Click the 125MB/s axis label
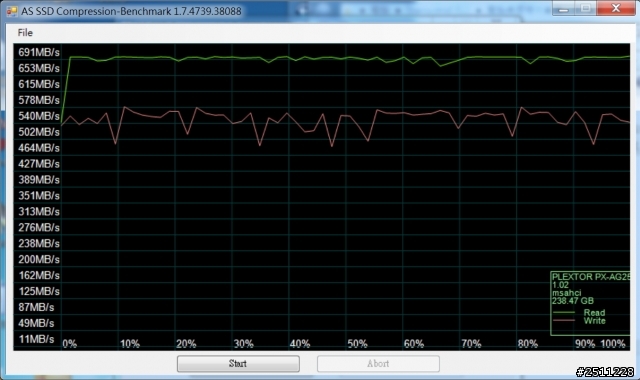This screenshot has height=380, width=640. click(39, 291)
